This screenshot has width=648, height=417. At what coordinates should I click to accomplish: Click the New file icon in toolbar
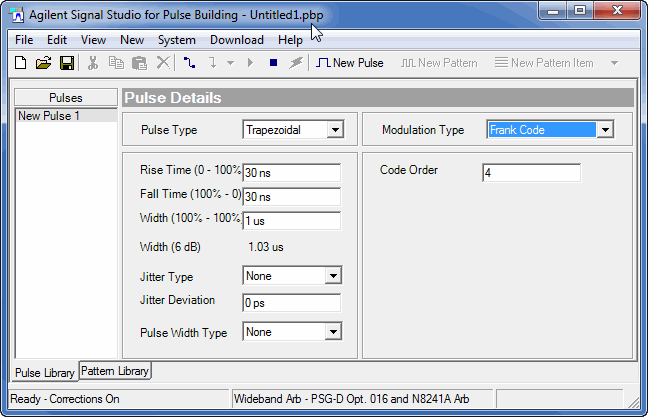[21, 63]
